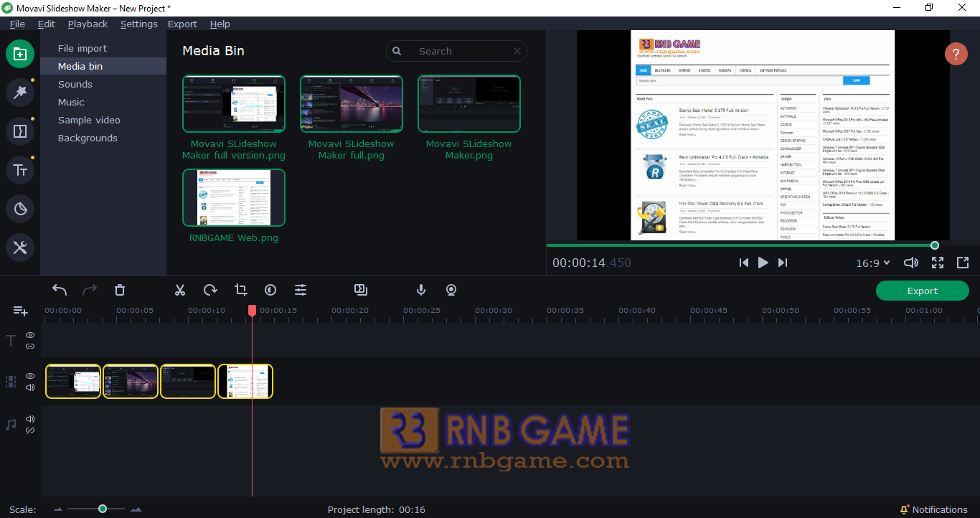Click the zoom-out scale icon
The width and height of the screenshot is (980, 518).
tap(59, 509)
